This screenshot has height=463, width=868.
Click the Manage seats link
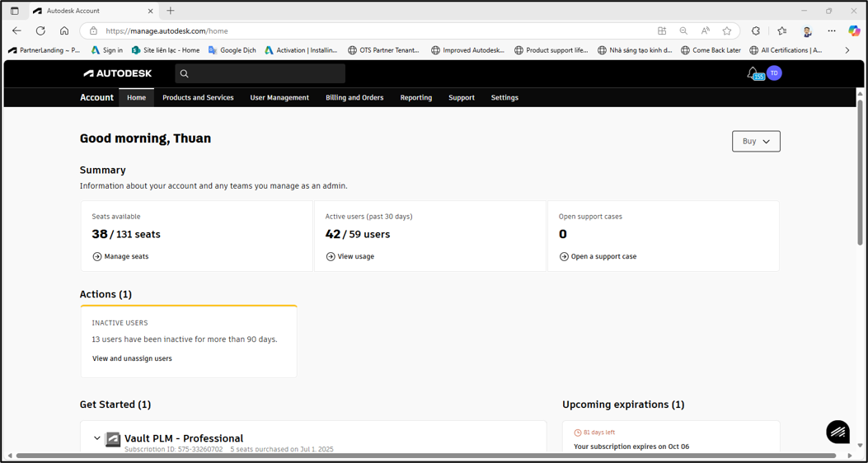[120, 257]
